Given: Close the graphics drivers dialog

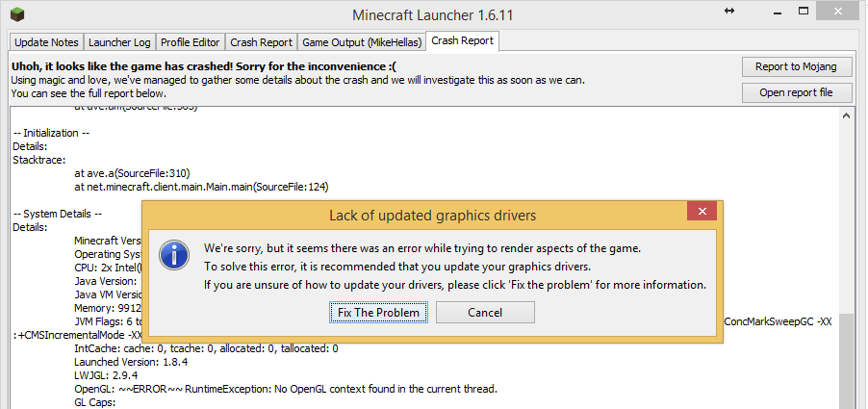Looking at the screenshot, I should pos(702,211).
